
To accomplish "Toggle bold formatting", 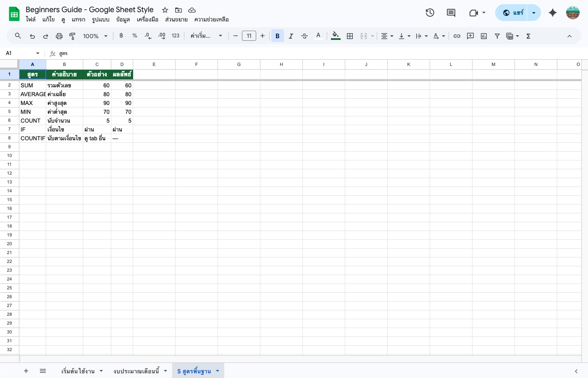I will [278, 36].
